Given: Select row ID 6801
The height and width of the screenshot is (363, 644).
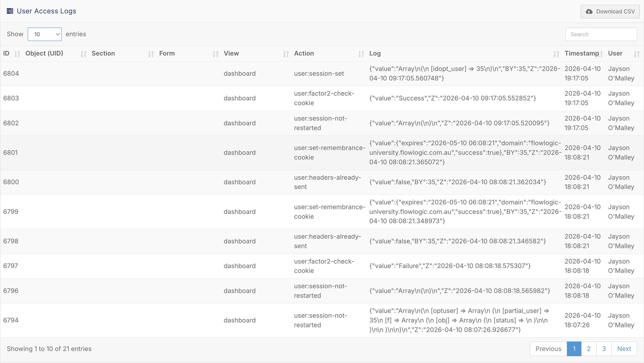Looking at the screenshot, I should 10,152.
